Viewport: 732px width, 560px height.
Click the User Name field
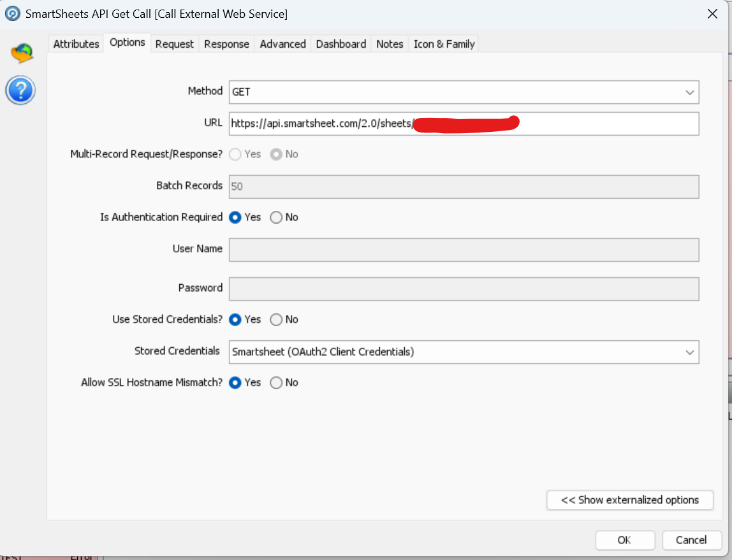(464, 250)
